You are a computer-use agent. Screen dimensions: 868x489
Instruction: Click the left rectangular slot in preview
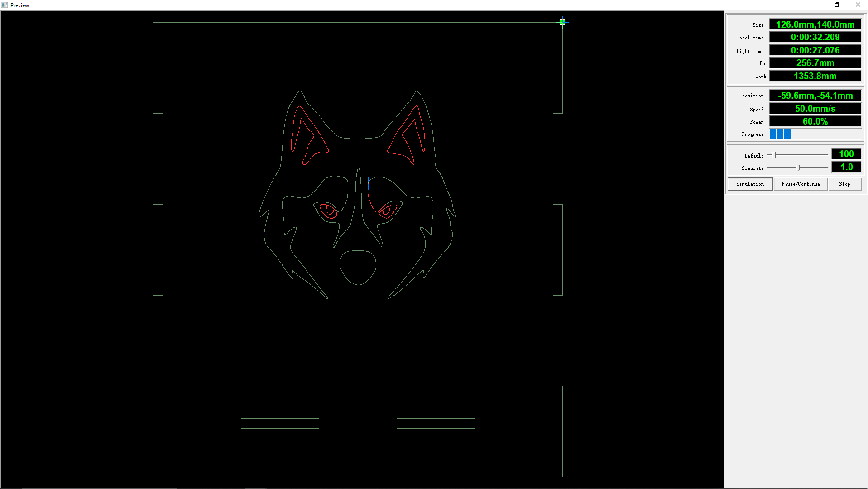280,423
